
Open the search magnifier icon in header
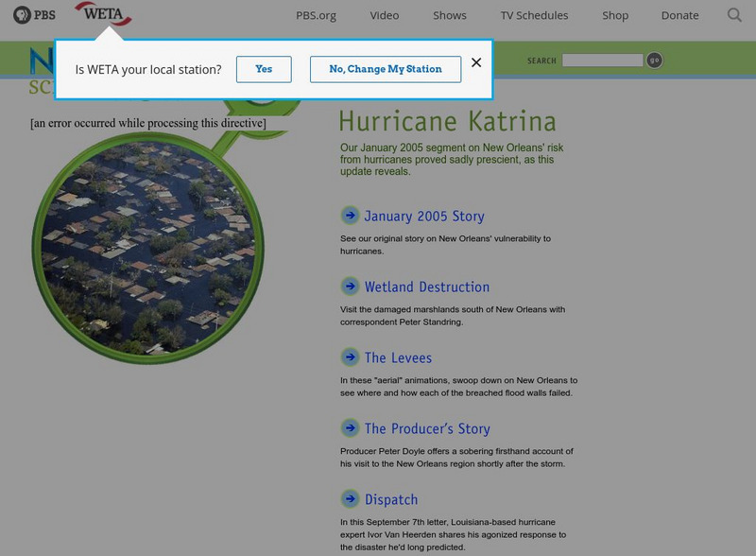tap(734, 15)
